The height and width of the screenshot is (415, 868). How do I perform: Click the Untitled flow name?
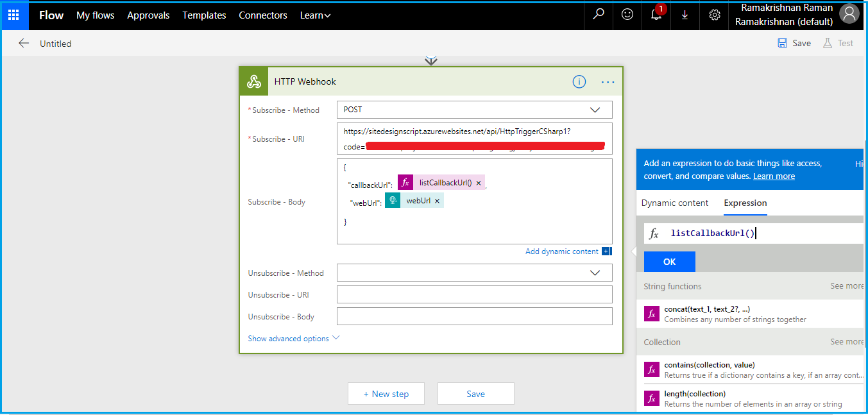56,44
